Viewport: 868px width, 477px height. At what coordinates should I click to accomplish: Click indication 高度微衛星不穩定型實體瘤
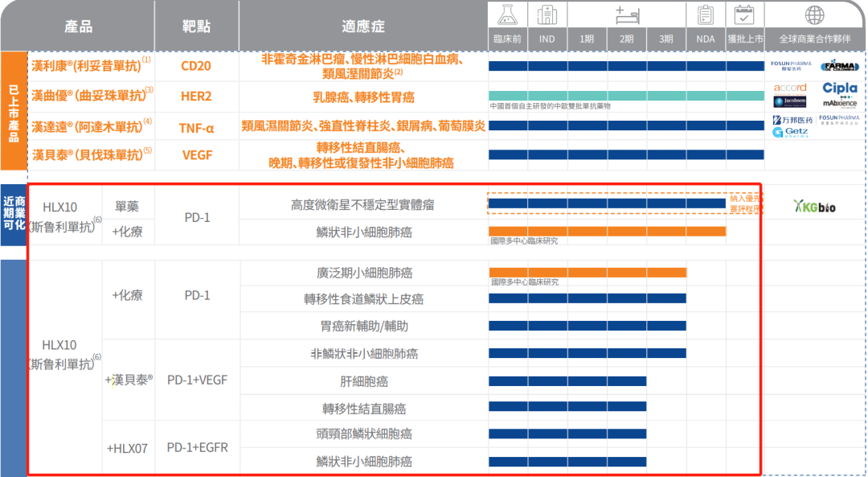(362, 205)
